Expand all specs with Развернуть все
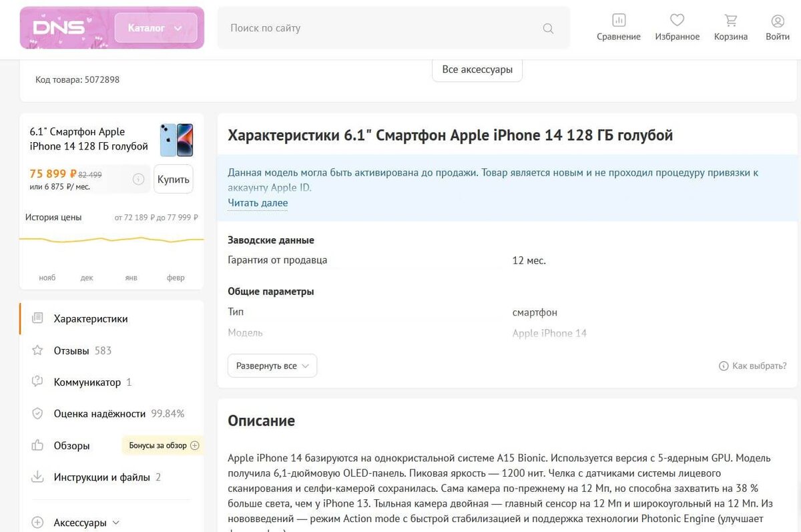The width and height of the screenshot is (801, 532). [x=272, y=366]
